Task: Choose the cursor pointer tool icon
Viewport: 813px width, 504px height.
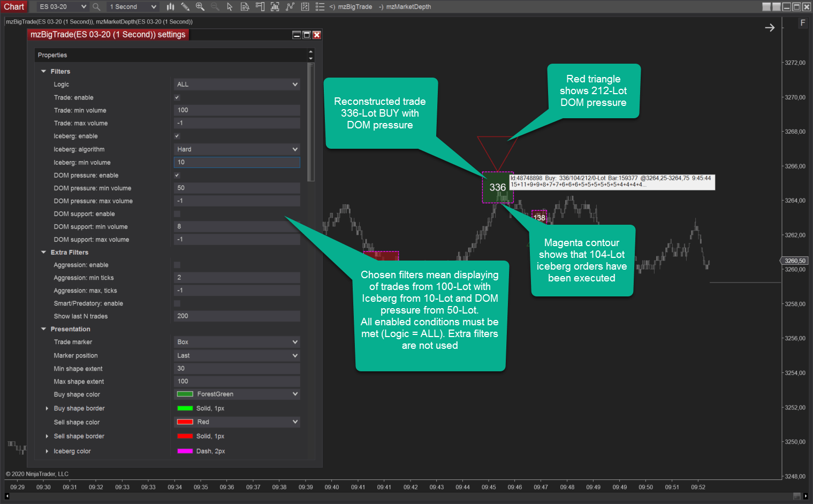Action: [230, 6]
